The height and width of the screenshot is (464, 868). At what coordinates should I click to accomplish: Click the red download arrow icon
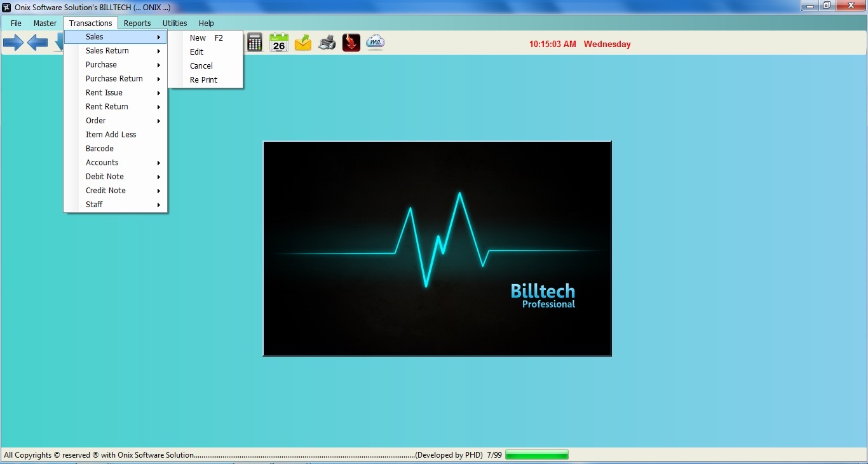pos(351,43)
